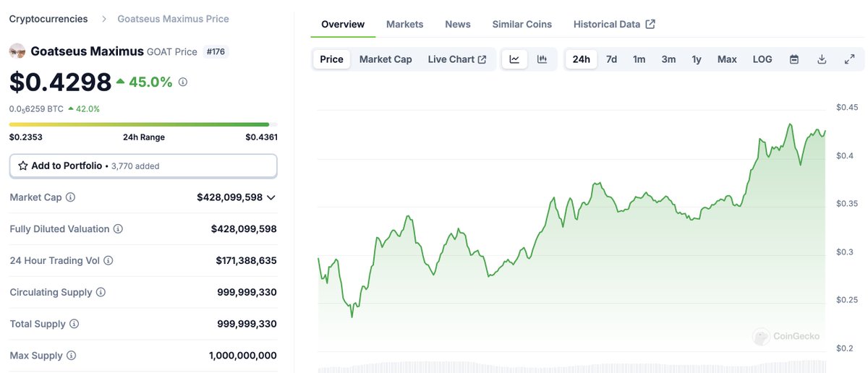Open the calendar date range picker
Viewport: 868px width, 373px height.
pyautogui.click(x=794, y=59)
